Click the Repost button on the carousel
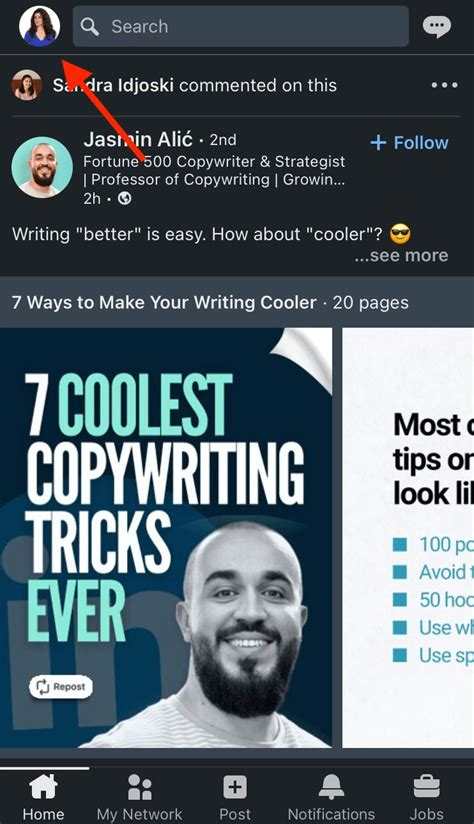Image resolution: width=474 pixels, height=824 pixels. pos(61,687)
